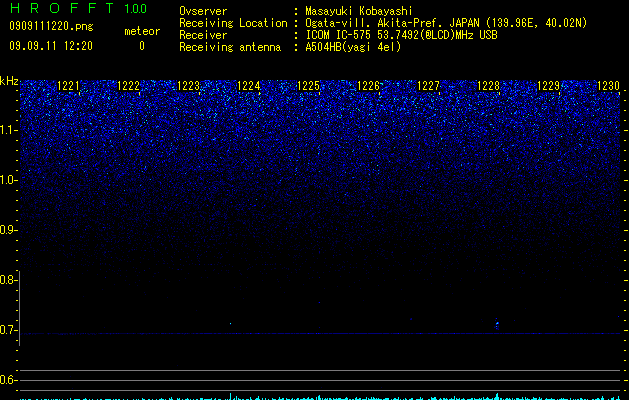Click the 09.09.11 12:20 date stamp
Image resolution: width=629 pixels, height=400 pixels.
(51, 46)
